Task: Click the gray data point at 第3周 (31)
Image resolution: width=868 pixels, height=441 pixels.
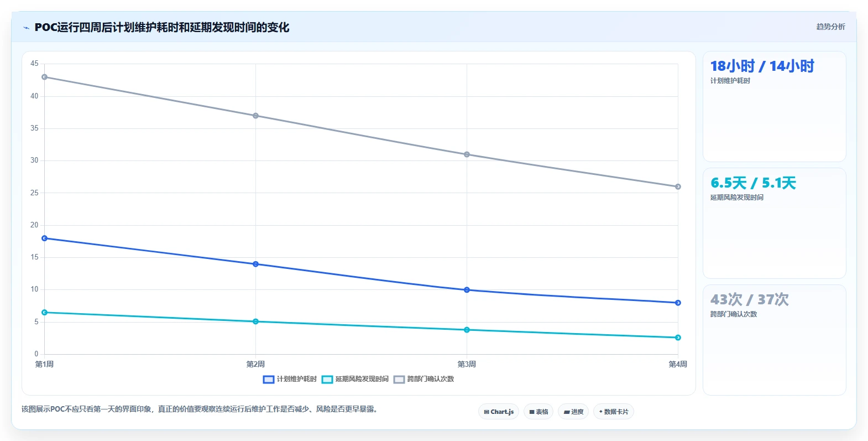Action: pos(467,154)
